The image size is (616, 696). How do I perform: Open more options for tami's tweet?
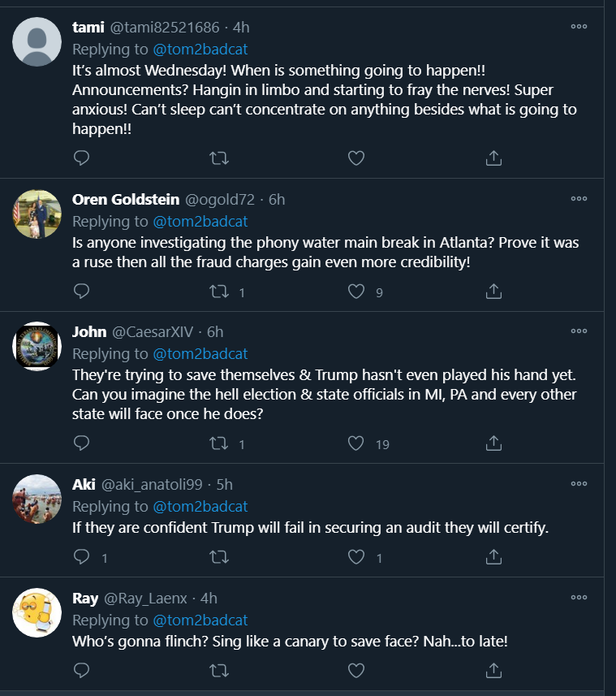click(x=579, y=26)
